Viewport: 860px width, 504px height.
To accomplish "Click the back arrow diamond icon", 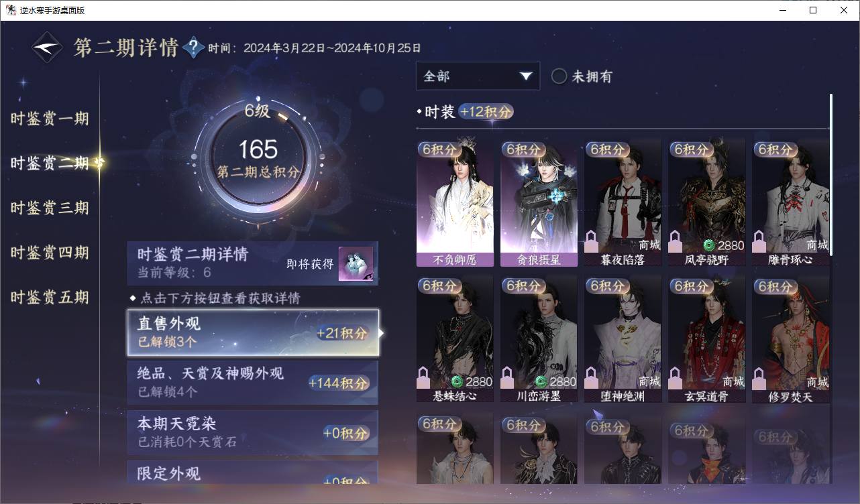I will [48, 48].
